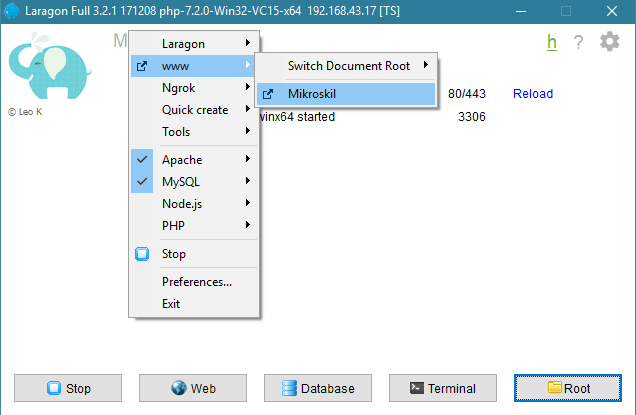
Task: Open the PHP menu entry
Action: coord(194,226)
